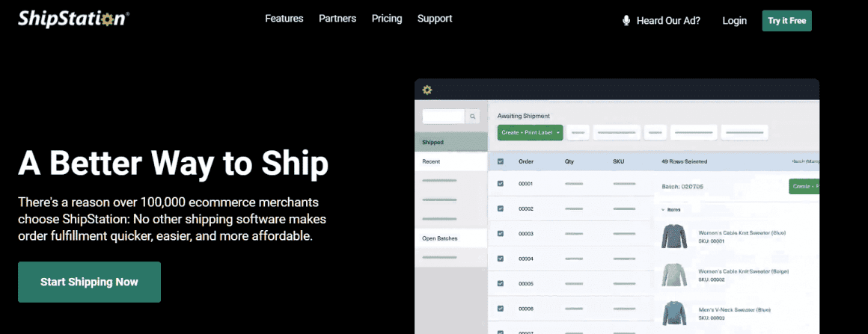Viewport: 868px width, 334px height.
Task: Click the Order column header
Action: pos(526,161)
